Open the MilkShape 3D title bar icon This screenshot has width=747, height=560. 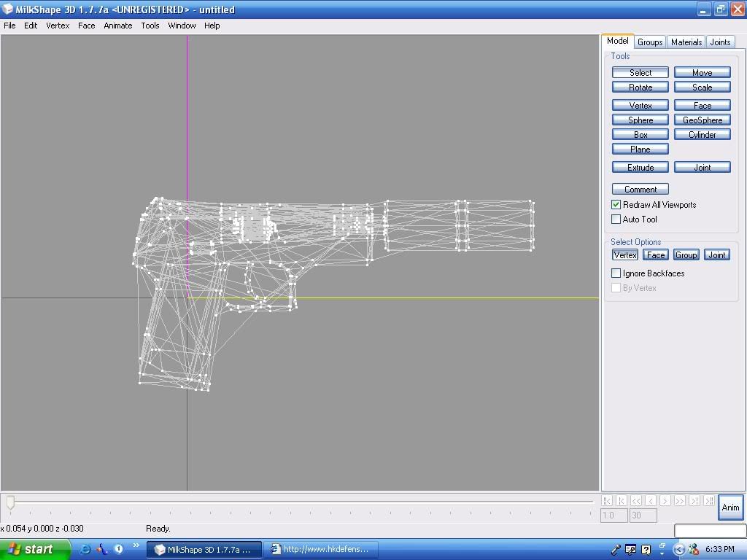pyautogui.click(x=7, y=9)
